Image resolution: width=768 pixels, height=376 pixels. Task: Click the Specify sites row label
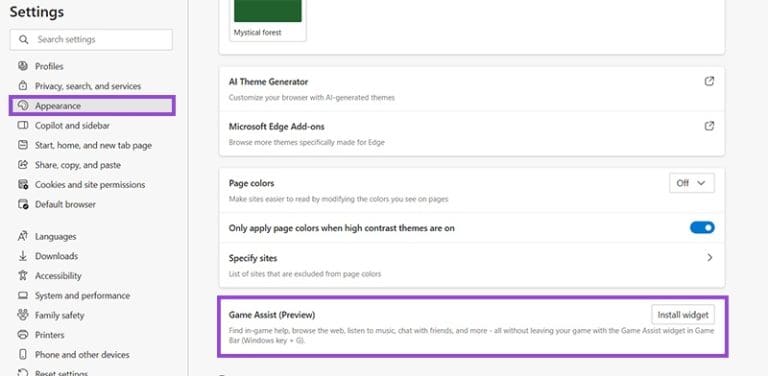(253, 258)
